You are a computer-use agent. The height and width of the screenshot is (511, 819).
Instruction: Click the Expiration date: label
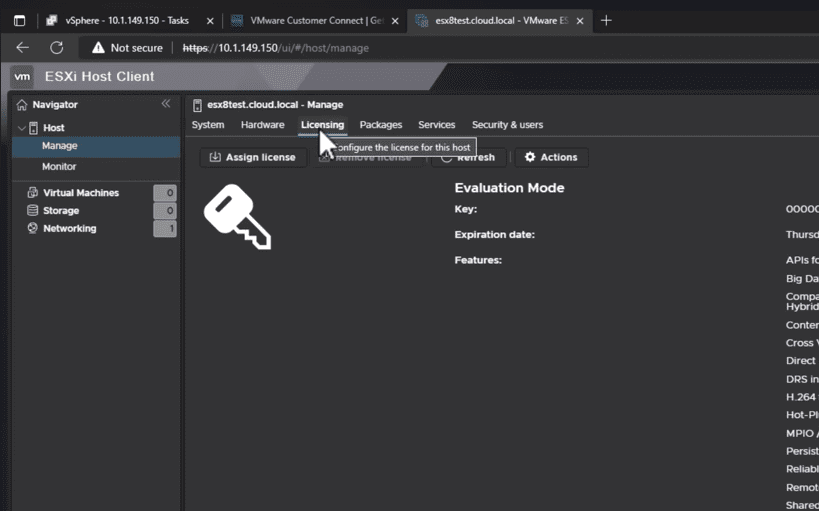point(495,235)
